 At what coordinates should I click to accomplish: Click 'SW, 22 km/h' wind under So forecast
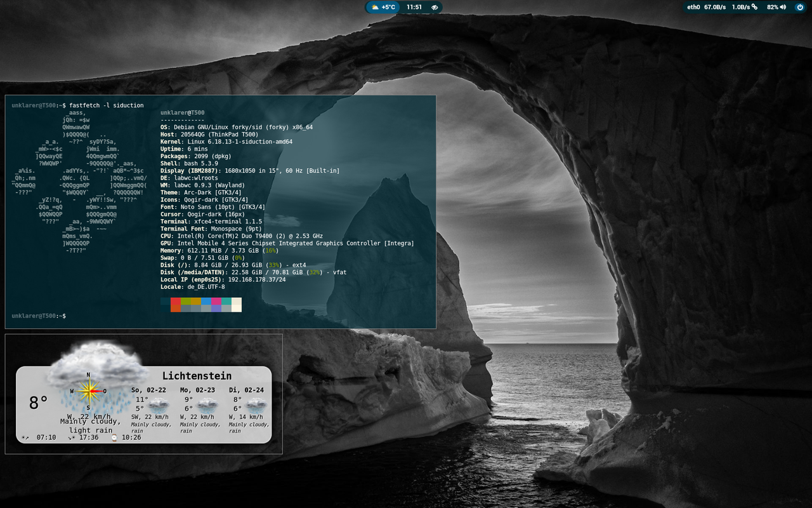(151, 417)
